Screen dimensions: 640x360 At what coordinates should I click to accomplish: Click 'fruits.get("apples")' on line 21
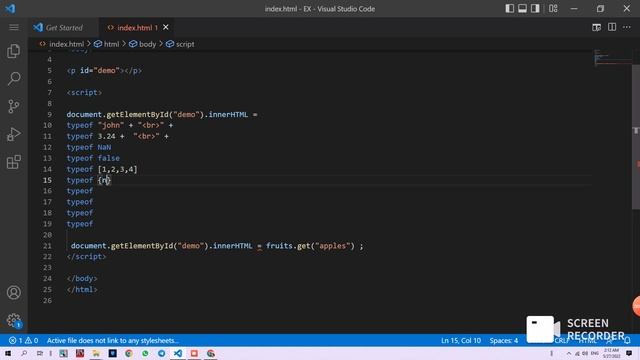310,246
